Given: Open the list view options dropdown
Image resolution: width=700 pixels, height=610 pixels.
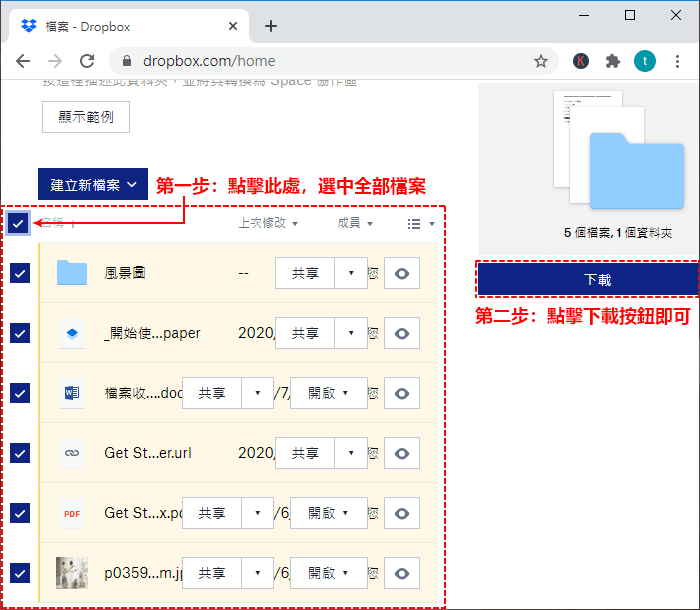Looking at the screenshot, I should pyautogui.click(x=421, y=223).
